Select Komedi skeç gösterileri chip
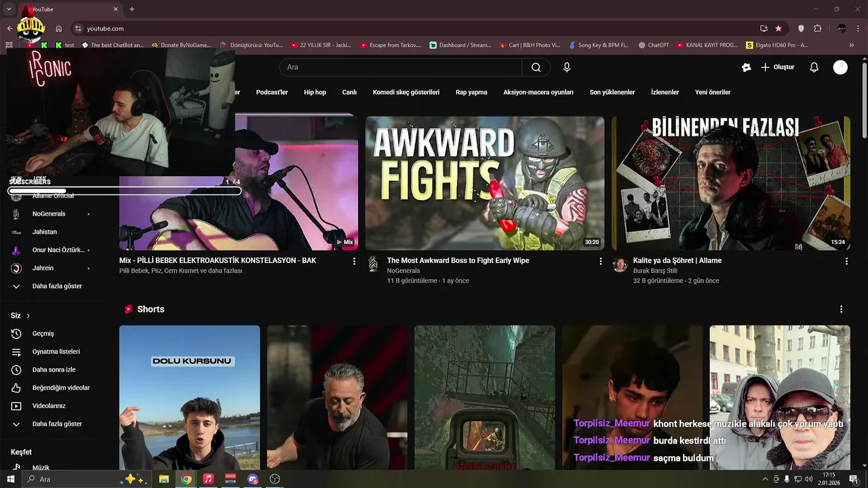The height and width of the screenshot is (488, 868). [406, 92]
